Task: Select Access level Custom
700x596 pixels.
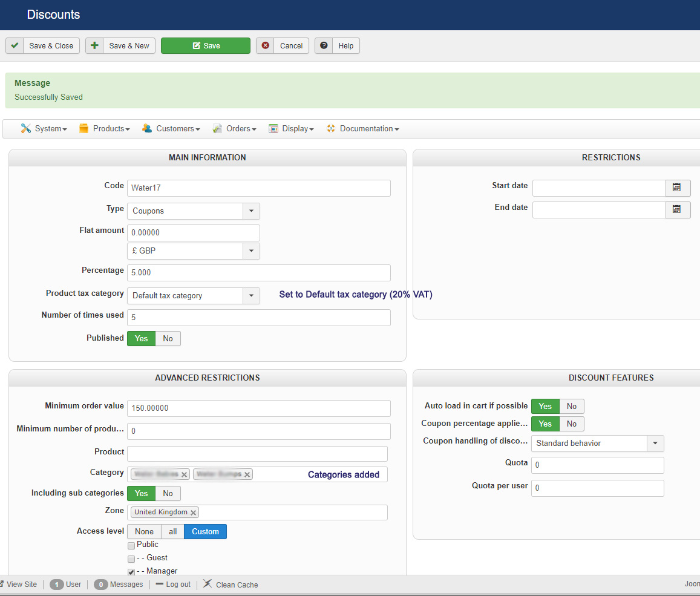Action: (x=205, y=532)
